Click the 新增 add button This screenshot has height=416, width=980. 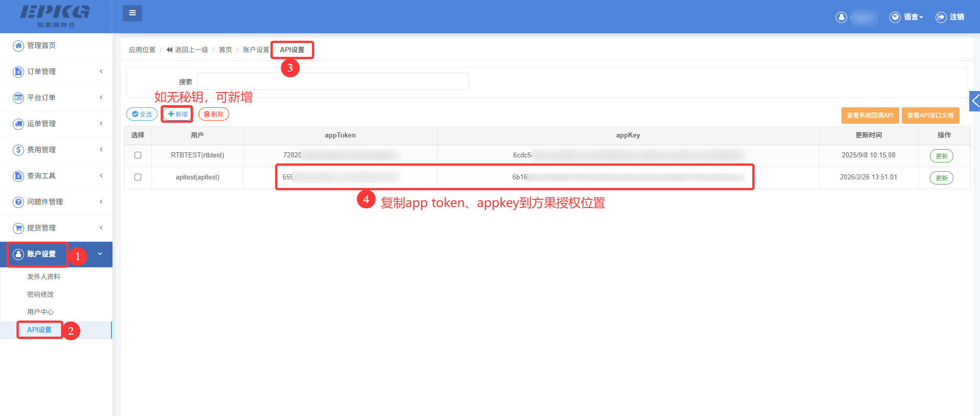click(x=177, y=114)
